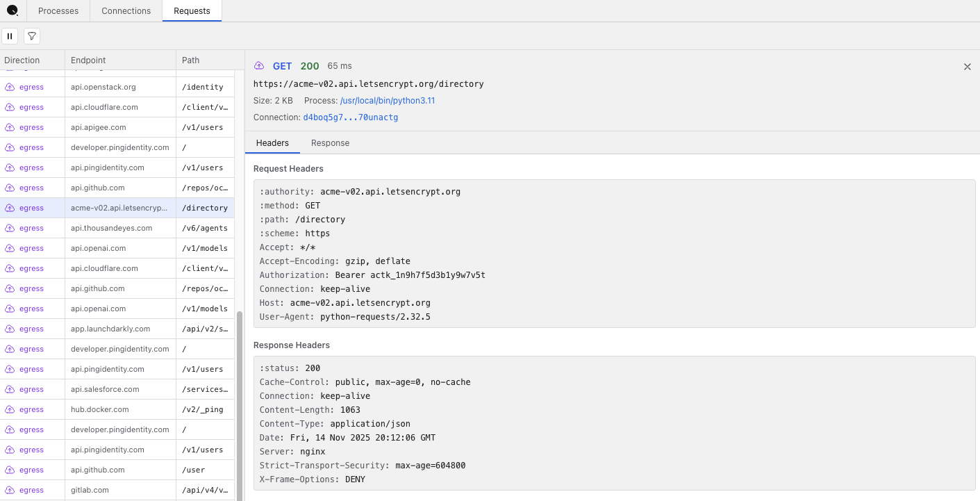Click the egress icon on gitlab.com row
The width and height of the screenshot is (980, 501).
pos(10,491)
